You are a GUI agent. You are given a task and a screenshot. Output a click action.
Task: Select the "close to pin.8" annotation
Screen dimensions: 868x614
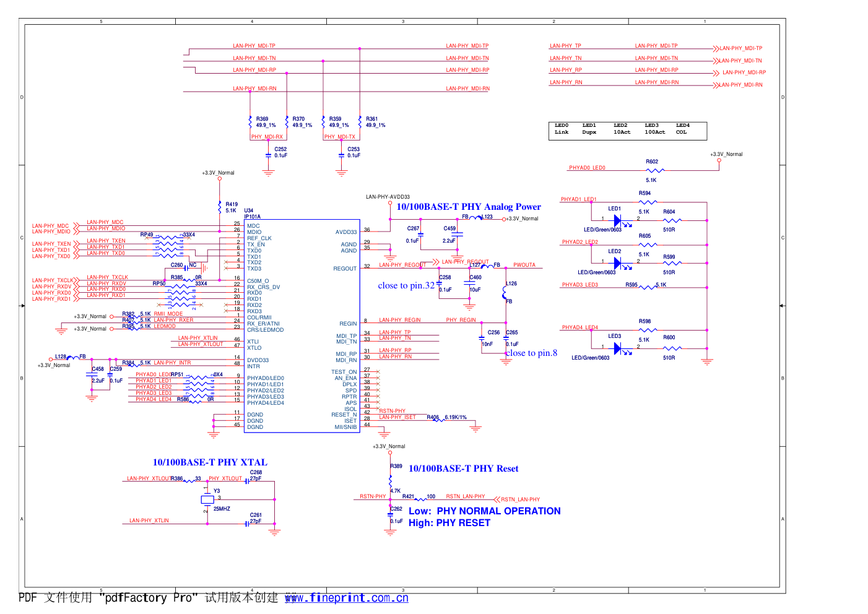click(x=532, y=353)
